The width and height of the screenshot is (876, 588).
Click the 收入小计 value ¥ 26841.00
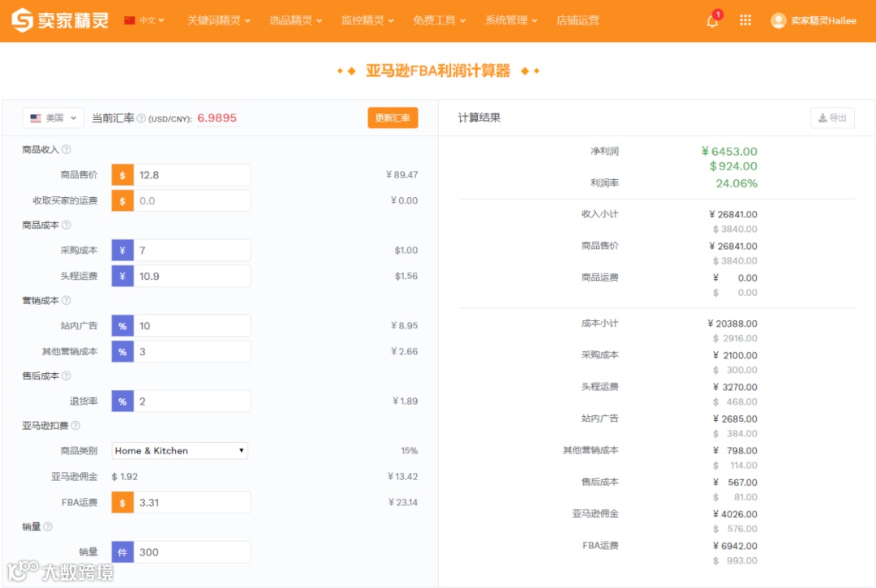coord(733,214)
